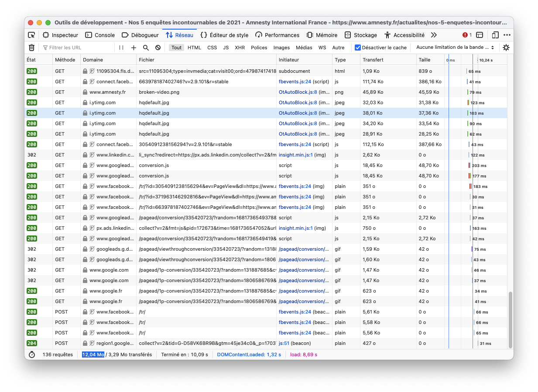
Task: Select the 204 status POST request
Action: pyautogui.click(x=267, y=343)
